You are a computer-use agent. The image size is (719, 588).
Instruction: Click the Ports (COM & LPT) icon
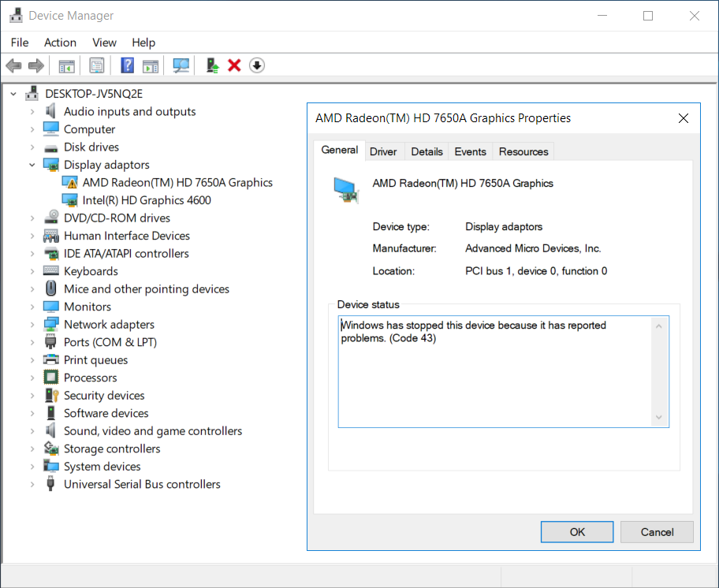[51, 342]
